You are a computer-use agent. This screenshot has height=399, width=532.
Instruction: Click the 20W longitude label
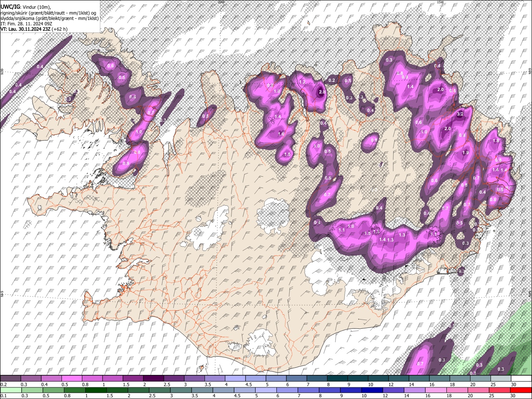pos(221,2)
